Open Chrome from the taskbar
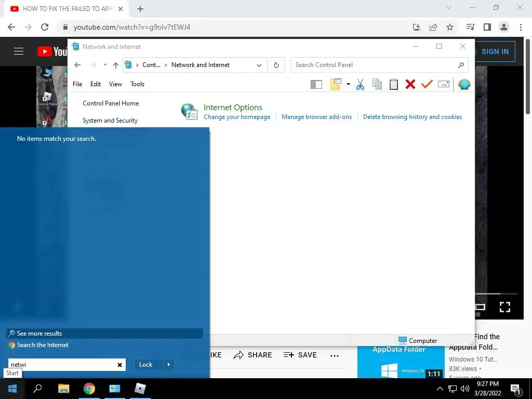Image resolution: width=532 pixels, height=399 pixels. (x=89, y=389)
